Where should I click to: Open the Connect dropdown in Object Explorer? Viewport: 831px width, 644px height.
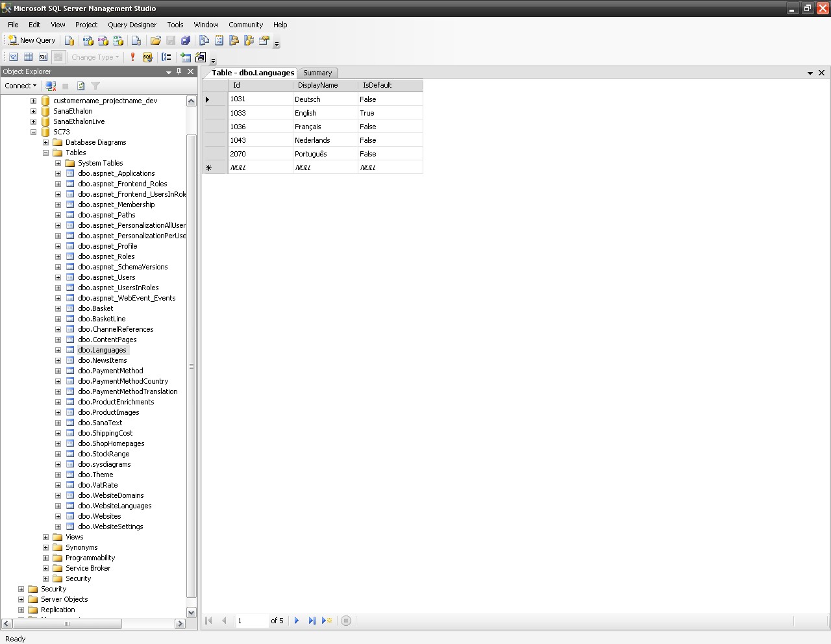point(21,86)
